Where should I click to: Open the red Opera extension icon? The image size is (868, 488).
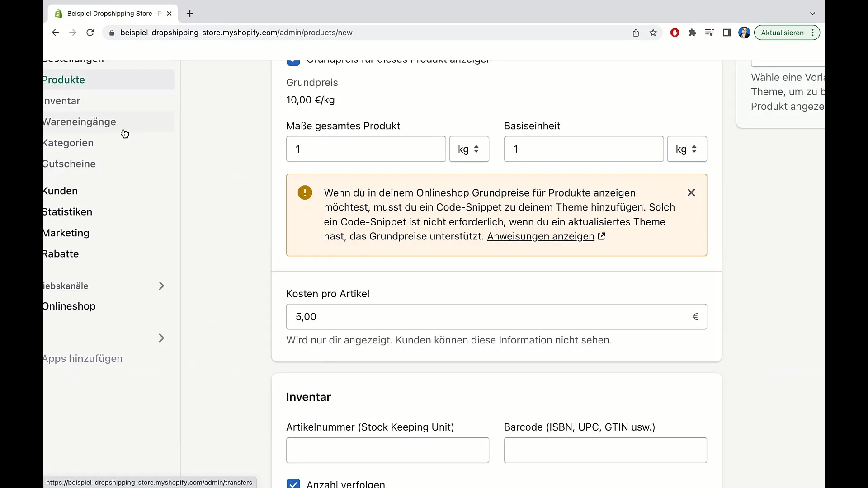coord(675,33)
